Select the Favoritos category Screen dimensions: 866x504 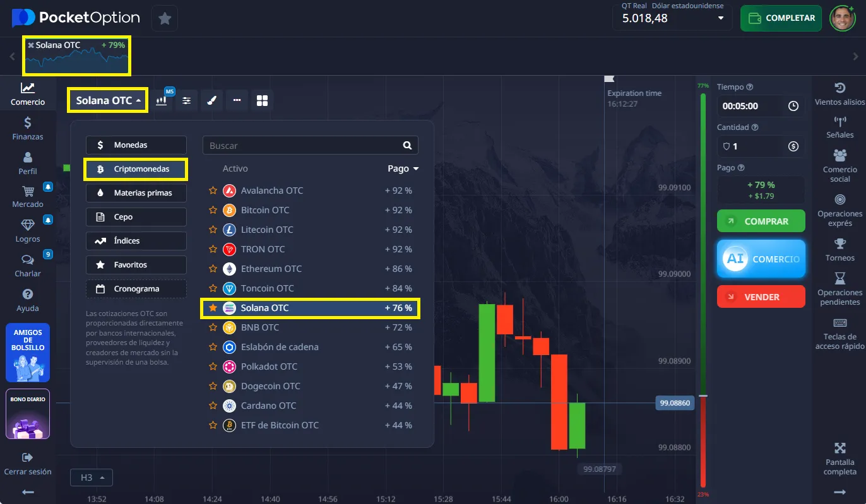pyautogui.click(x=136, y=265)
